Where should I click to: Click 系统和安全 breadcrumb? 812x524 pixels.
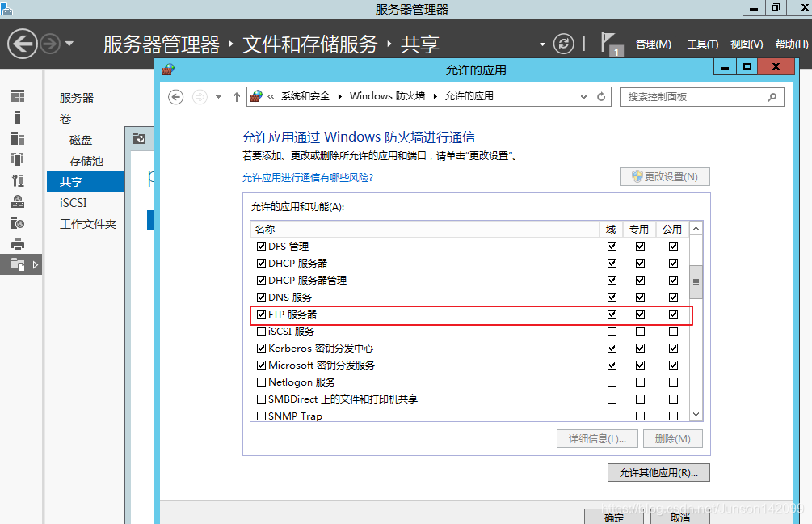coord(305,96)
